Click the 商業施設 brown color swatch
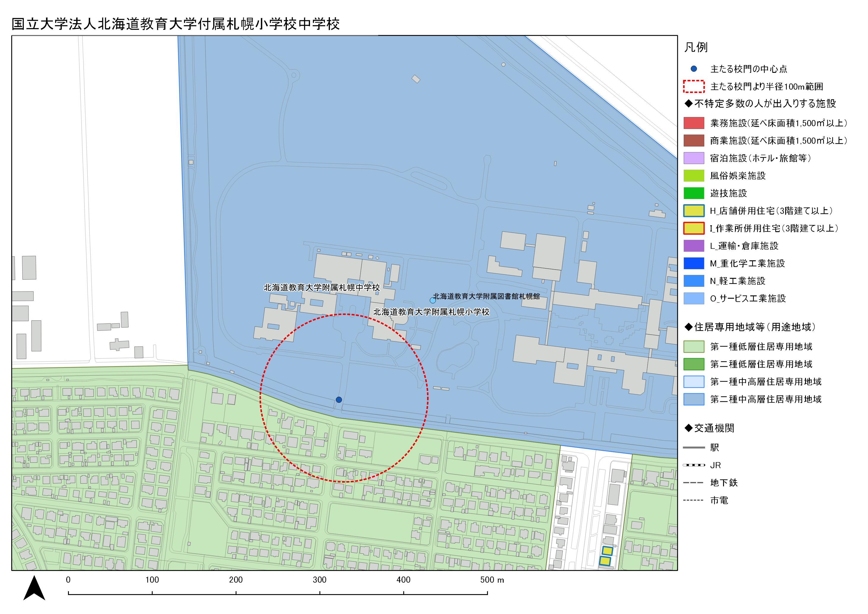 coord(694,140)
